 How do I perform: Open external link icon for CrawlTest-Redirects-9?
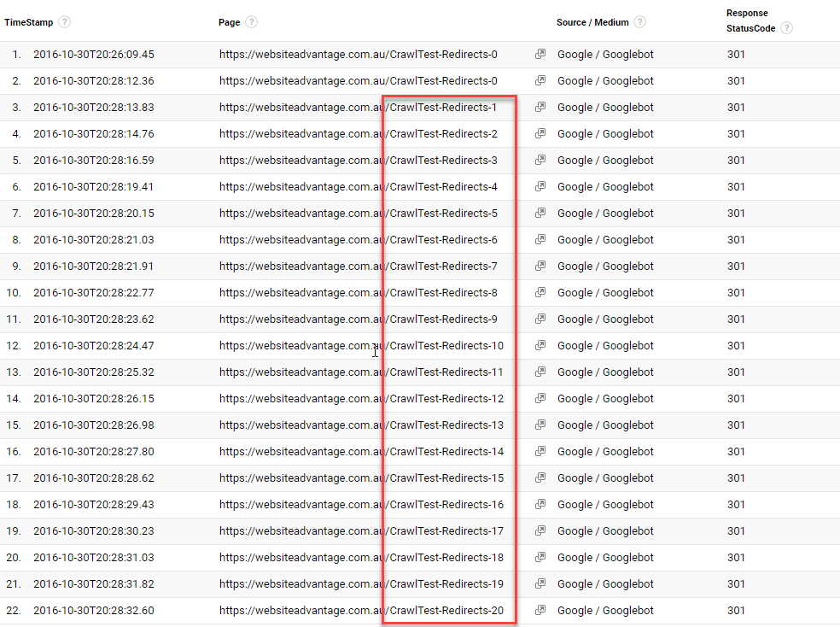pyautogui.click(x=540, y=319)
